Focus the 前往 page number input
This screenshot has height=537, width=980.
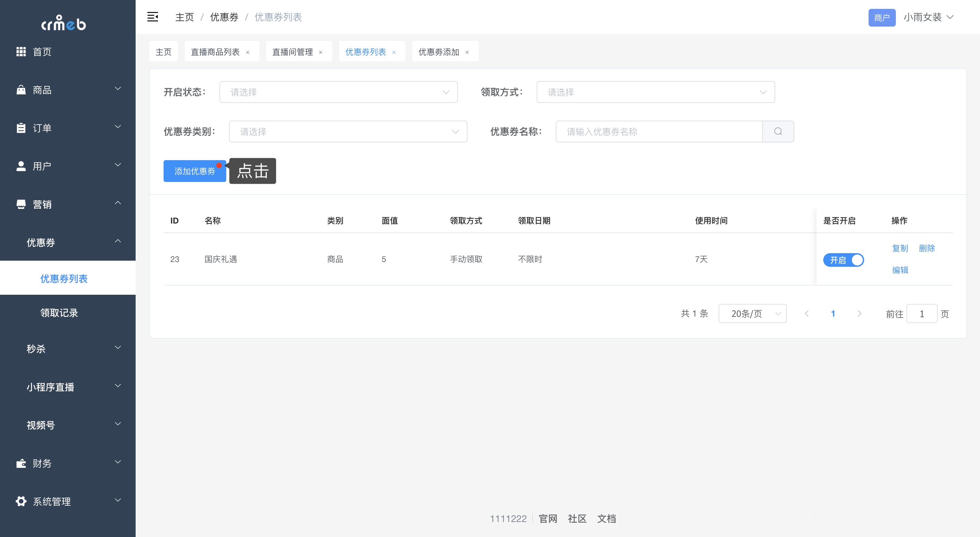point(921,313)
